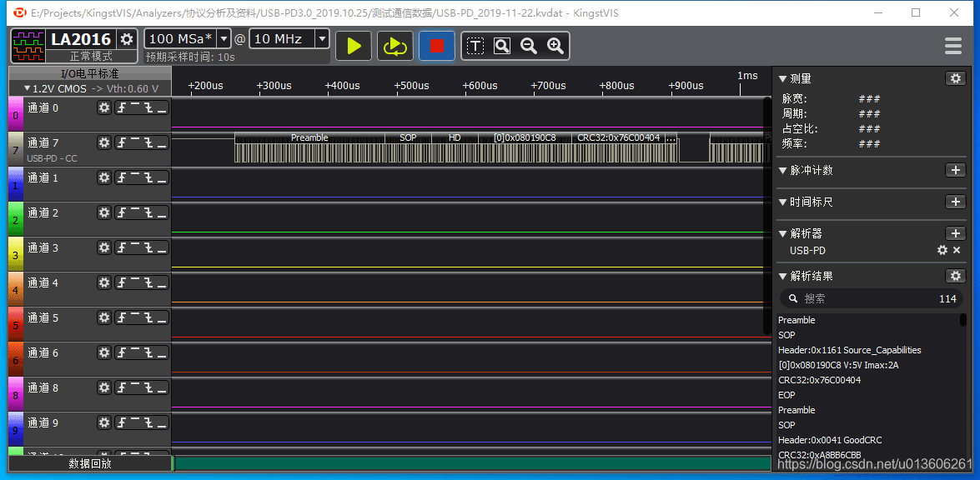Stop sampling with the red square button

[437, 46]
